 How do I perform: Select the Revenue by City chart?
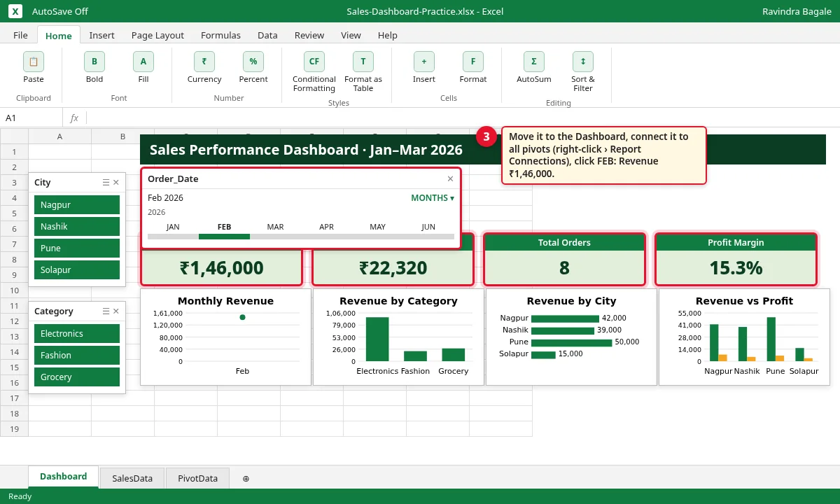coord(571,337)
